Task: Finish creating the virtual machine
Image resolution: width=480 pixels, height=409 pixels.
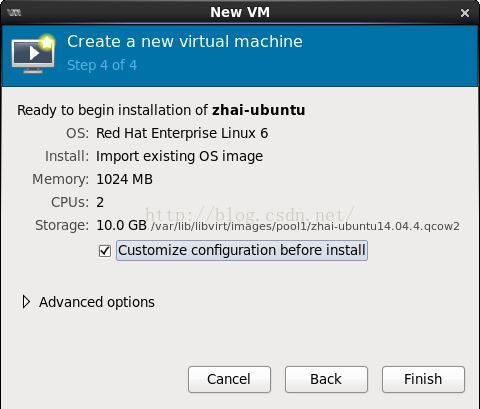Action: click(423, 379)
